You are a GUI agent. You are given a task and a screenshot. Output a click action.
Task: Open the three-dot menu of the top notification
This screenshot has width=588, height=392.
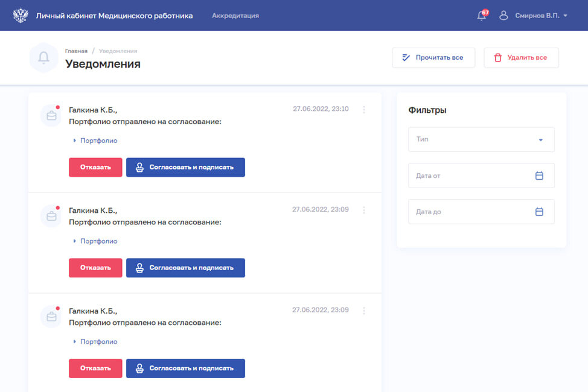click(364, 110)
